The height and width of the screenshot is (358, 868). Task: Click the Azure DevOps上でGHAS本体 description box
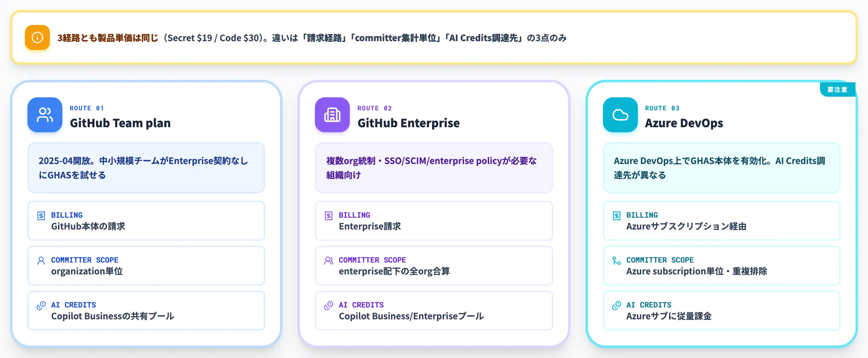pyautogui.click(x=721, y=168)
